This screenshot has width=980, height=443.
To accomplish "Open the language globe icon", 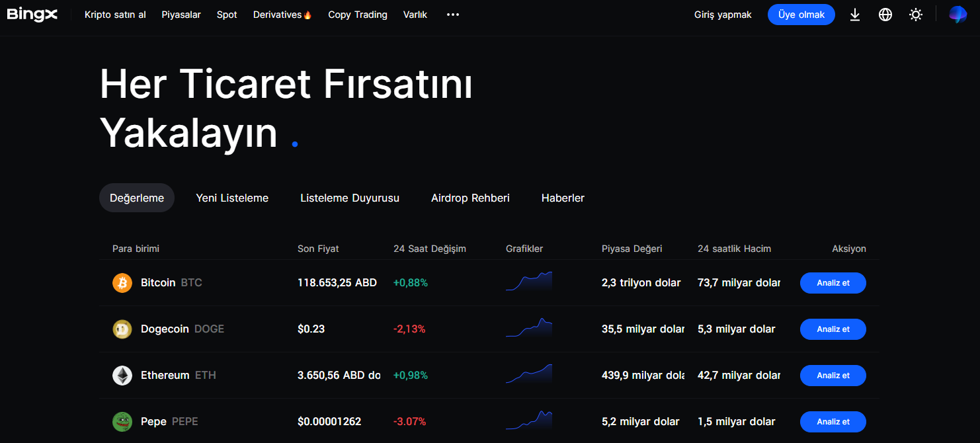I will [x=885, y=15].
